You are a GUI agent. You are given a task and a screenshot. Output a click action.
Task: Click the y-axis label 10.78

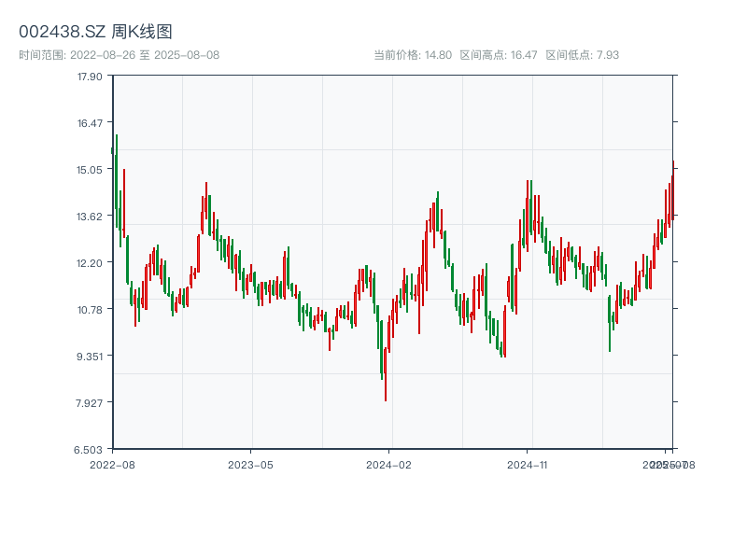(x=90, y=310)
